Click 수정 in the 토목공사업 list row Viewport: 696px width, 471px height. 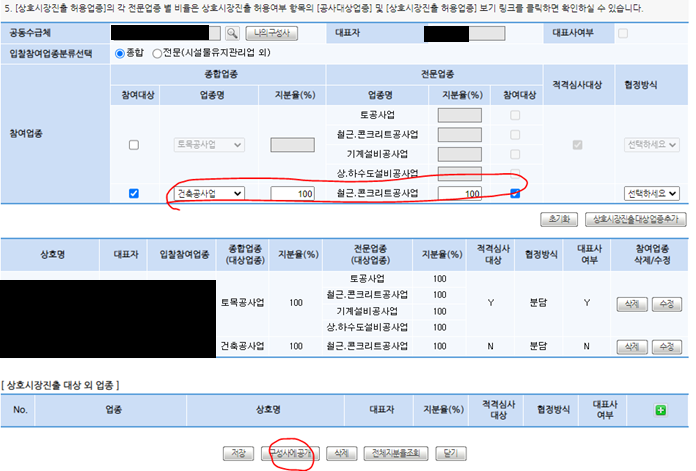(x=667, y=304)
